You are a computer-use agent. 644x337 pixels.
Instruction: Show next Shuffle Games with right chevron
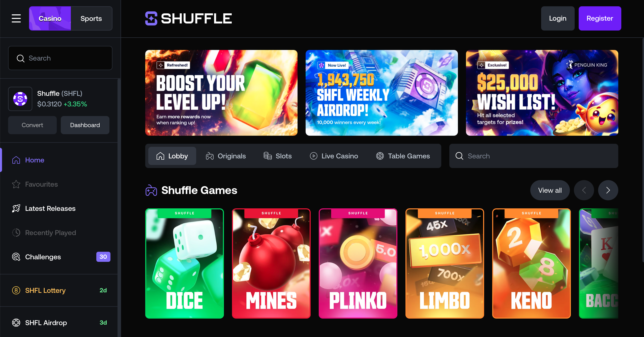tap(608, 190)
